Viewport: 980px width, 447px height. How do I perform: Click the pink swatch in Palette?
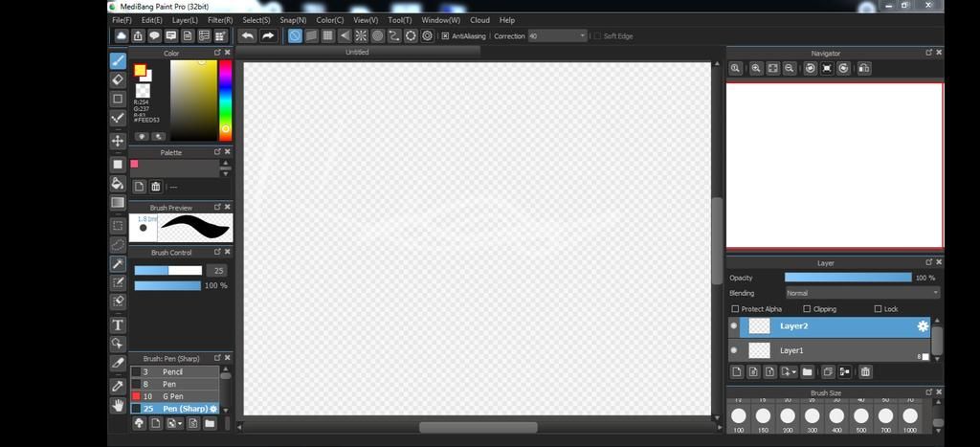coord(134,164)
